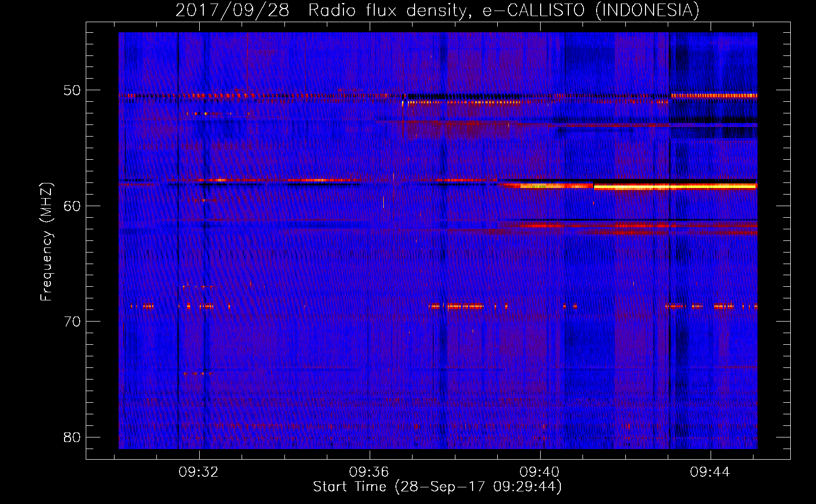Image resolution: width=816 pixels, height=504 pixels.
Task: Click the date '2017/09/28' in the title
Action: point(232,10)
